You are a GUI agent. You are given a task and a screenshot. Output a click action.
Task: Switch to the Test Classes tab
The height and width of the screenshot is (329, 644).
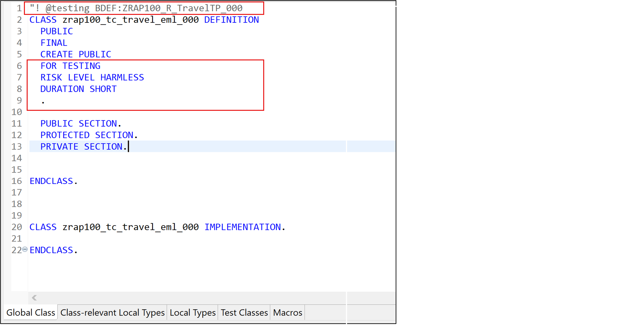(x=244, y=312)
